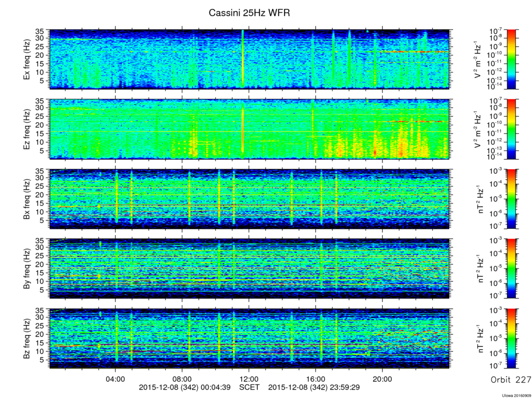Click the Ex panel color scale bar
The image size is (532, 398).
(511, 59)
